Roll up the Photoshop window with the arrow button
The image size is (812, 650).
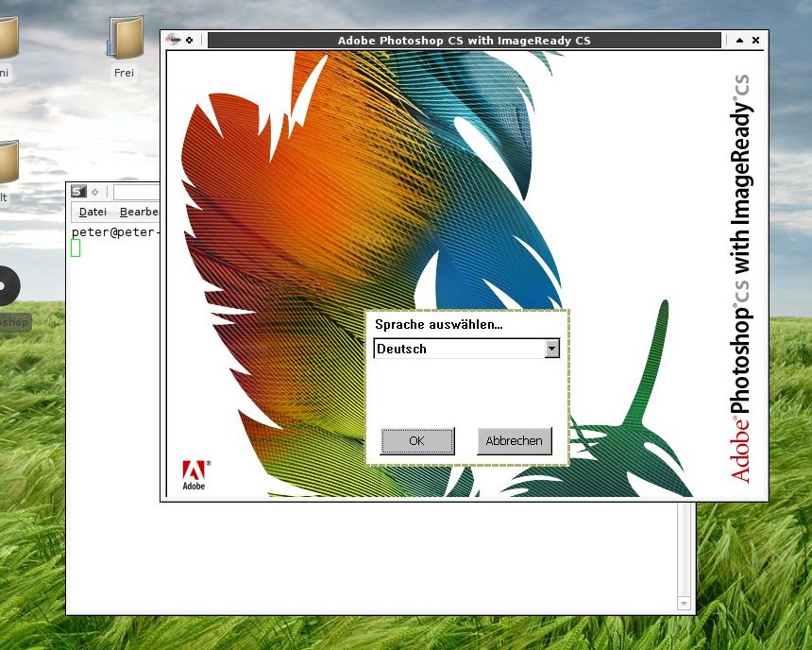[x=739, y=40]
